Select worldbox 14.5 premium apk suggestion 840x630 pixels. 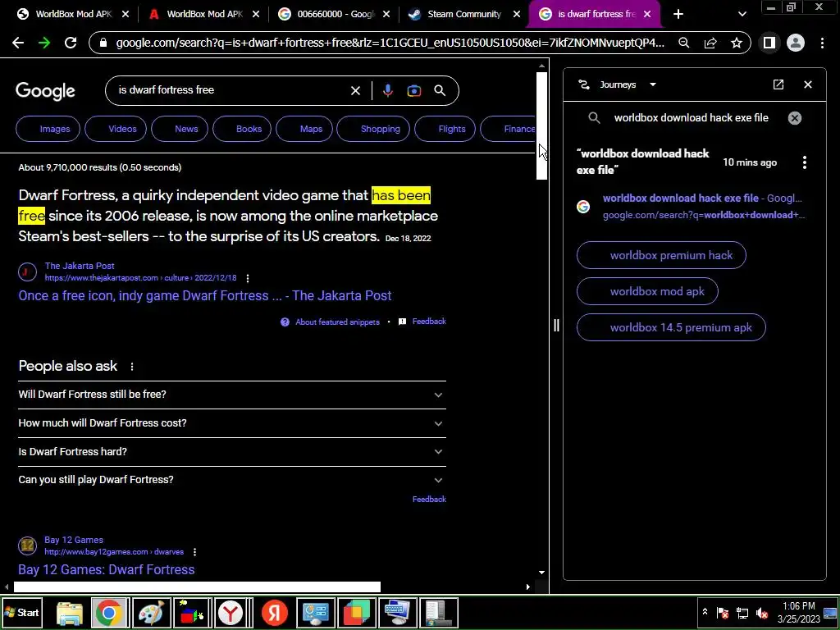point(671,328)
